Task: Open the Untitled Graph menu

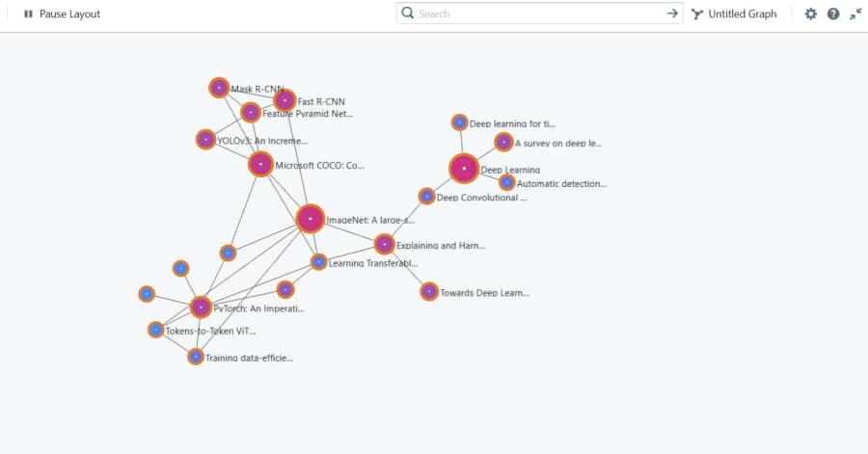Action: (x=734, y=14)
